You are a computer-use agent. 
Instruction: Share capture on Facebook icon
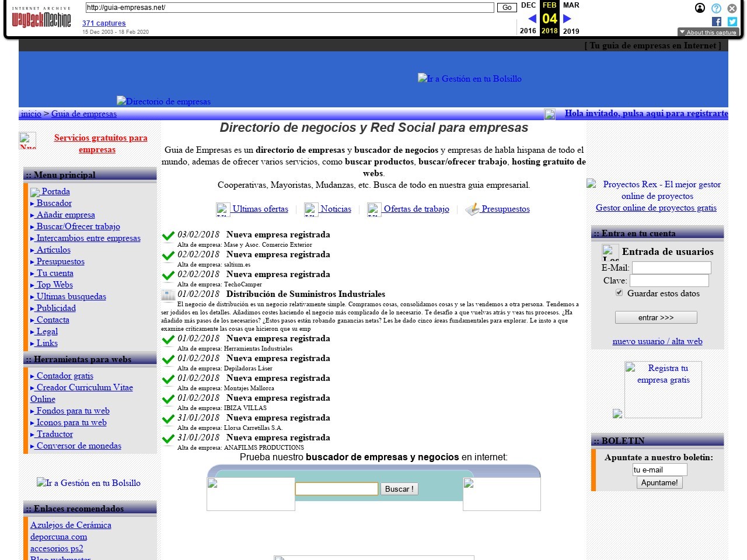[x=717, y=22]
